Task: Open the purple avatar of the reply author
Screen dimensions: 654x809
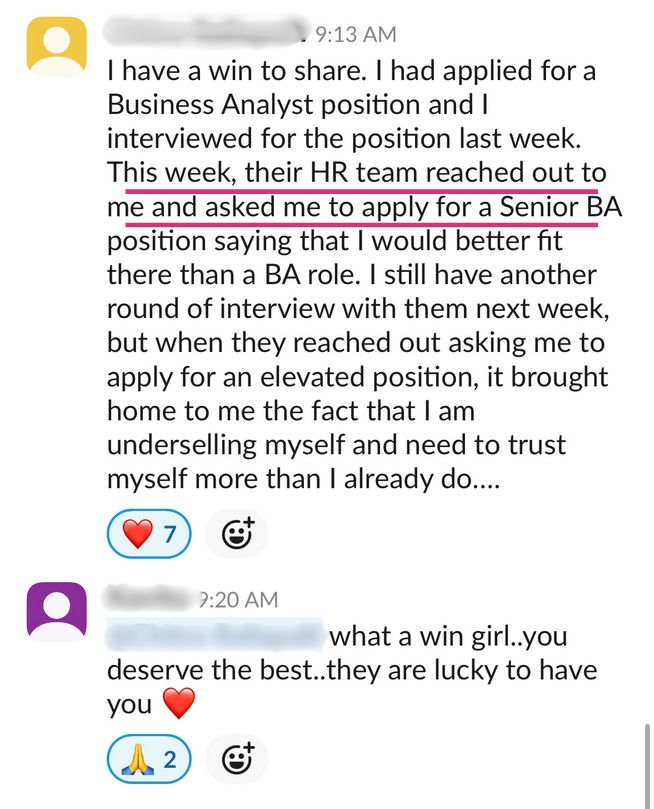Action: (x=56, y=612)
